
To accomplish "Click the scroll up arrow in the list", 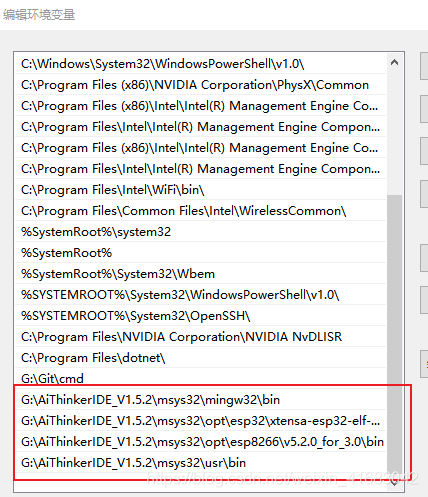I will pos(394,62).
